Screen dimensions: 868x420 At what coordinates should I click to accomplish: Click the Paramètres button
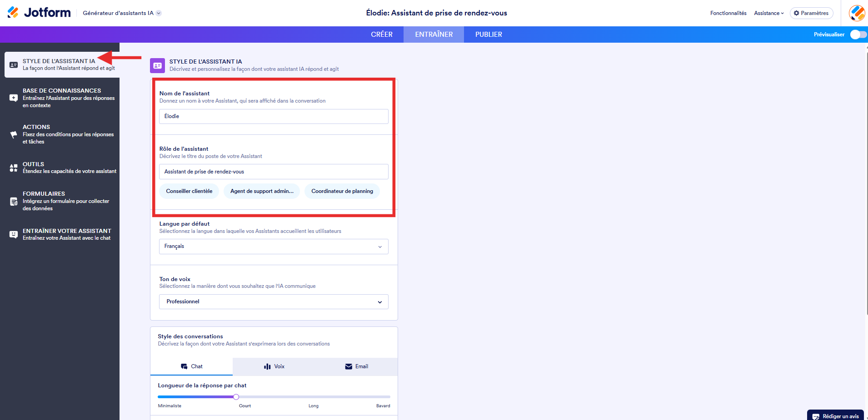coord(811,13)
